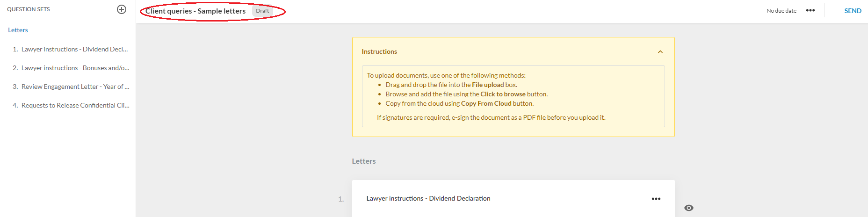Screen dimensions: 868x217
Task: Click the SEND button
Action: coord(853,11)
